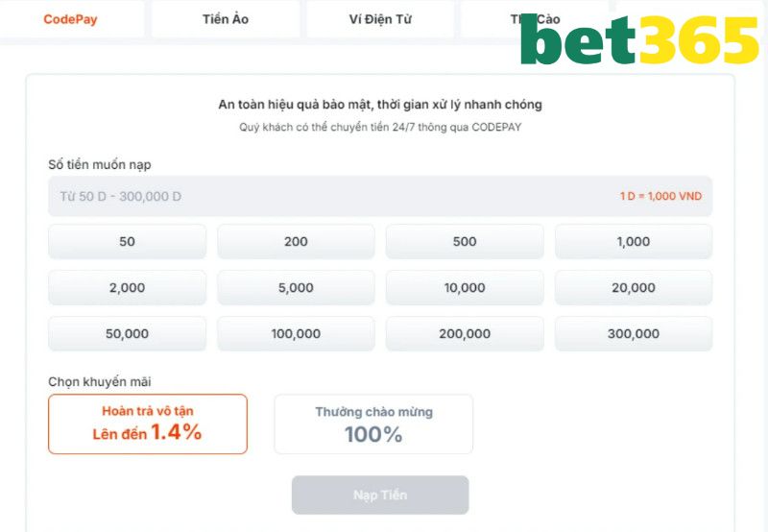The width and height of the screenshot is (768, 532).
Task: Open the Tiền Ảo tab
Action: click(x=226, y=19)
